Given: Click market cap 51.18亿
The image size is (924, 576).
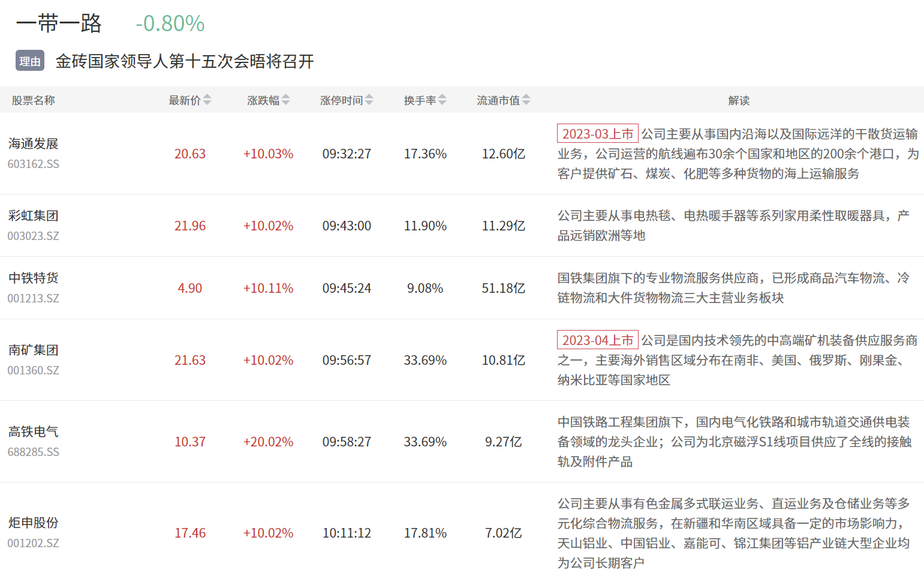Looking at the screenshot, I should [504, 288].
